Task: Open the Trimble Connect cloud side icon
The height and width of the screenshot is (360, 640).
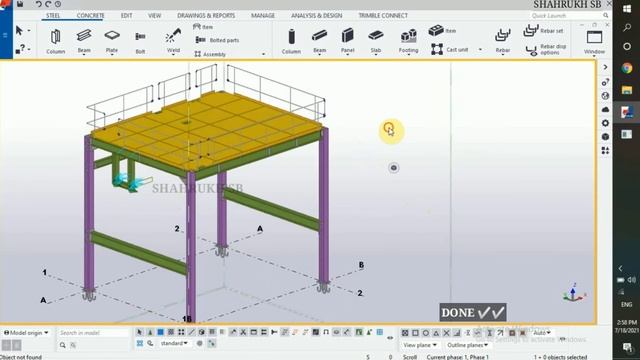Action: pyautogui.click(x=605, y=109)
